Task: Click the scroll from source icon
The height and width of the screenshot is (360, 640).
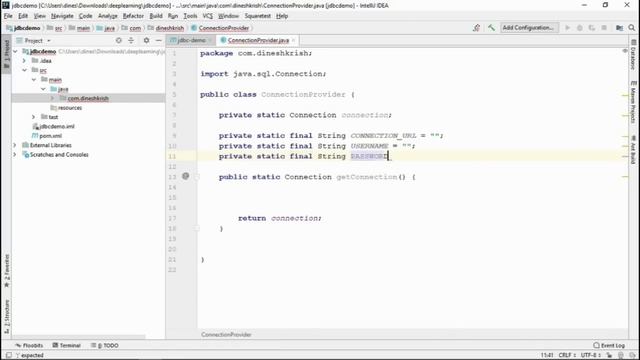Action: click(x=118, y=40)
